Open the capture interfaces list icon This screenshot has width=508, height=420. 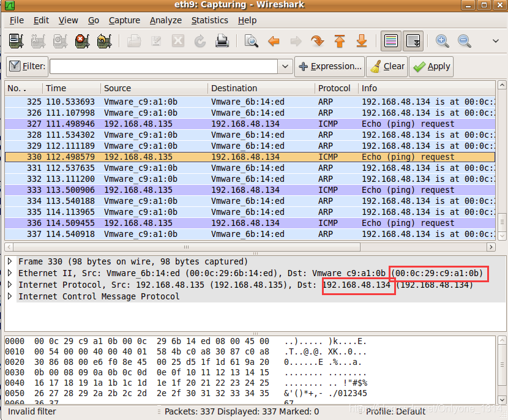click(x=16, y=41)
